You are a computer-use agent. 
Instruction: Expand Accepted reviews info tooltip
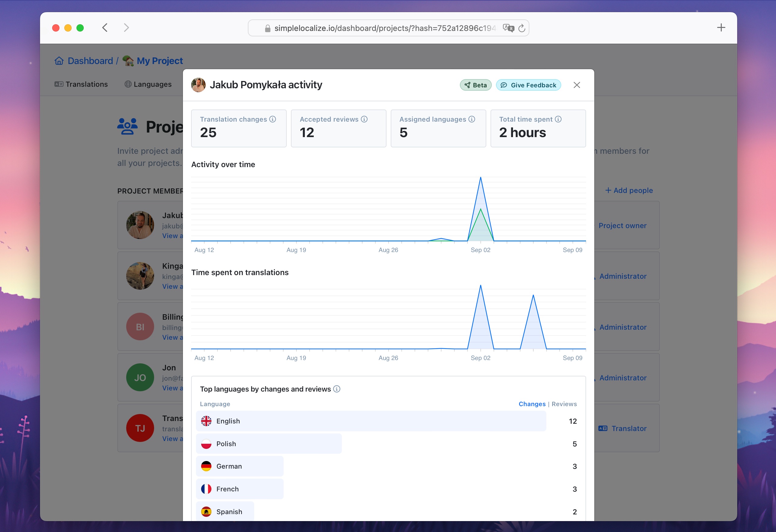[366, 119]
